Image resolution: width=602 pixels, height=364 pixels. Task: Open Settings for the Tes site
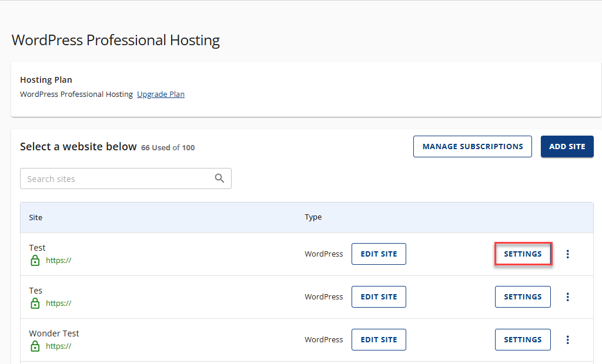tap(523, 297)
